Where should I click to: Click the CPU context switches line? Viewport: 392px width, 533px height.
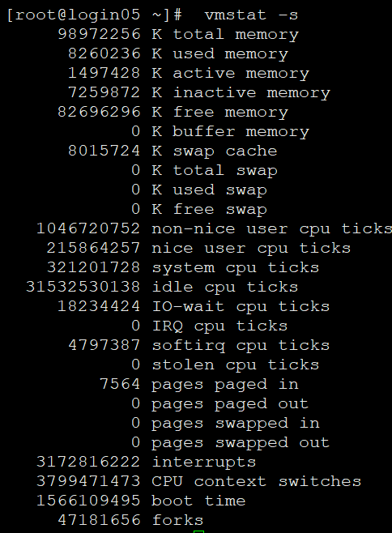[x=198, y=482]
